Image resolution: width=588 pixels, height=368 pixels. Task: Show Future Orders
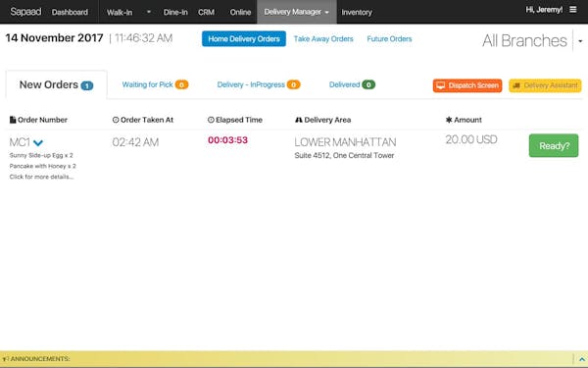pyautogui.click(x=389, y=39)
